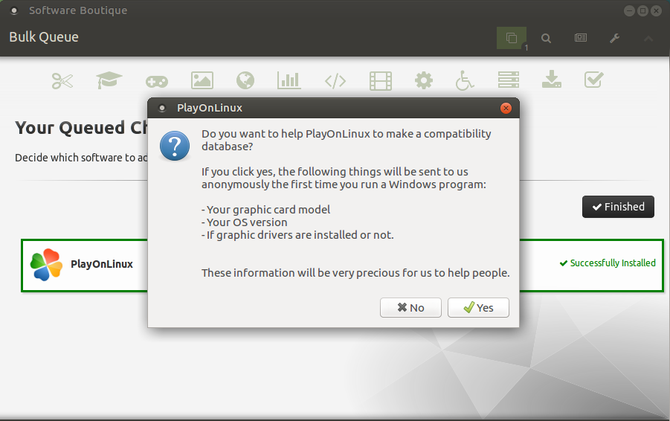Select the Programming code brackets icon
Image resolution: width=670 pixels, height=421 pixels.
pos(335,80)
